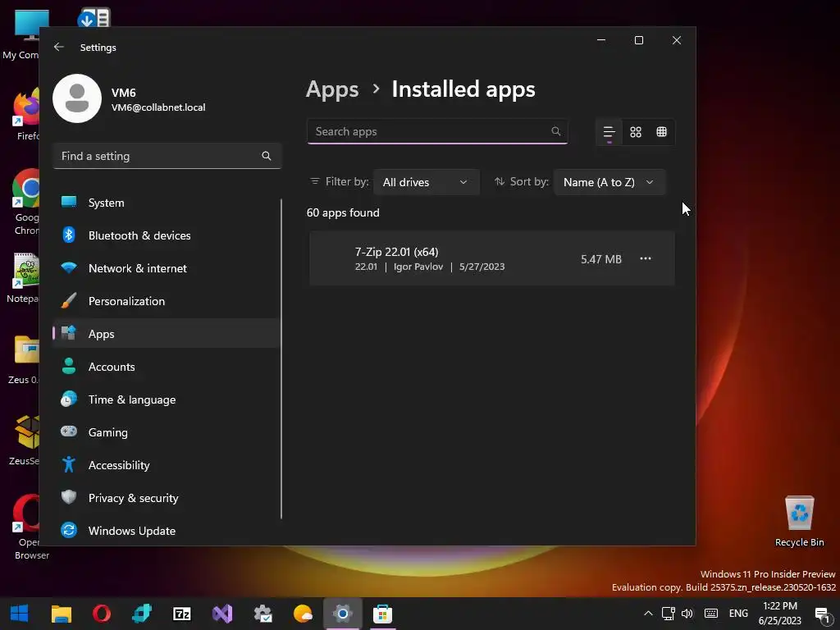Image resolution: width=840 pixels, height=630 pixels.
Task: Select the Zeus folder desktop icon
Action: click(24, 359)
